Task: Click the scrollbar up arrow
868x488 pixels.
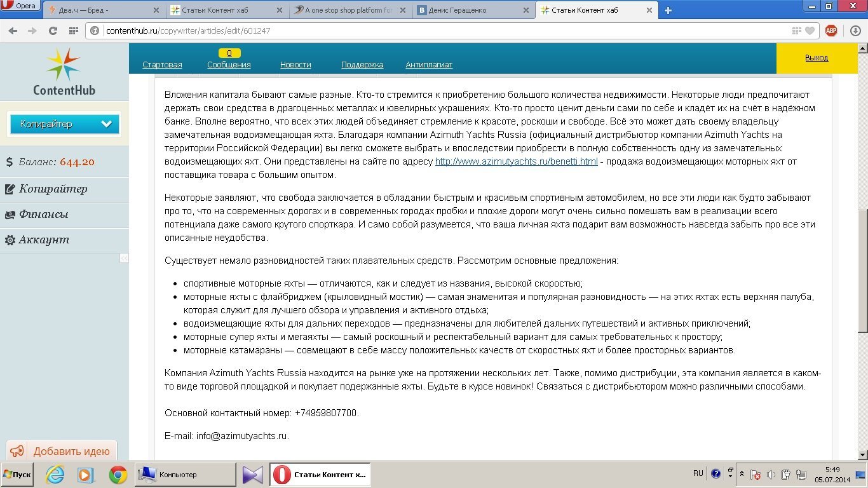Action: 862,48
